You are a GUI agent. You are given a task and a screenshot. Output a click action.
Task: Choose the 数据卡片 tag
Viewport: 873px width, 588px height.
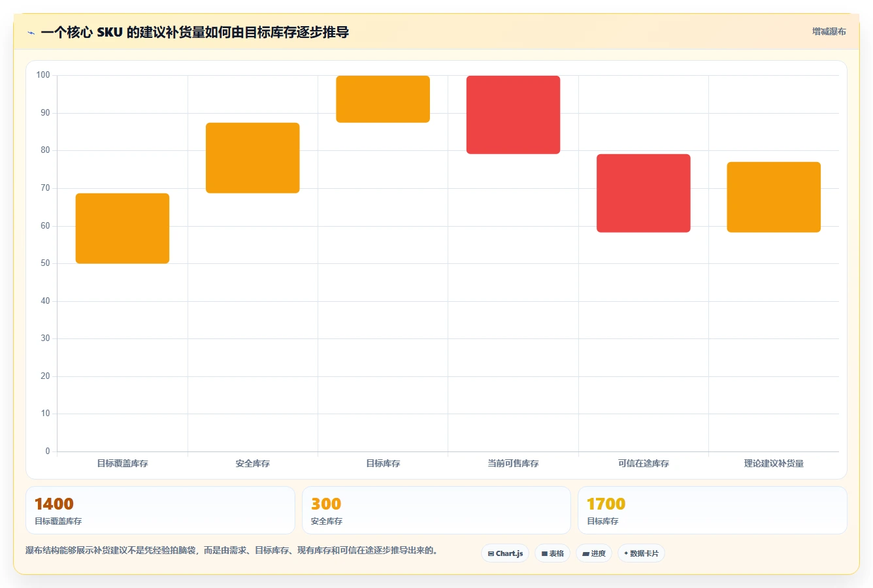click(641, 553)
